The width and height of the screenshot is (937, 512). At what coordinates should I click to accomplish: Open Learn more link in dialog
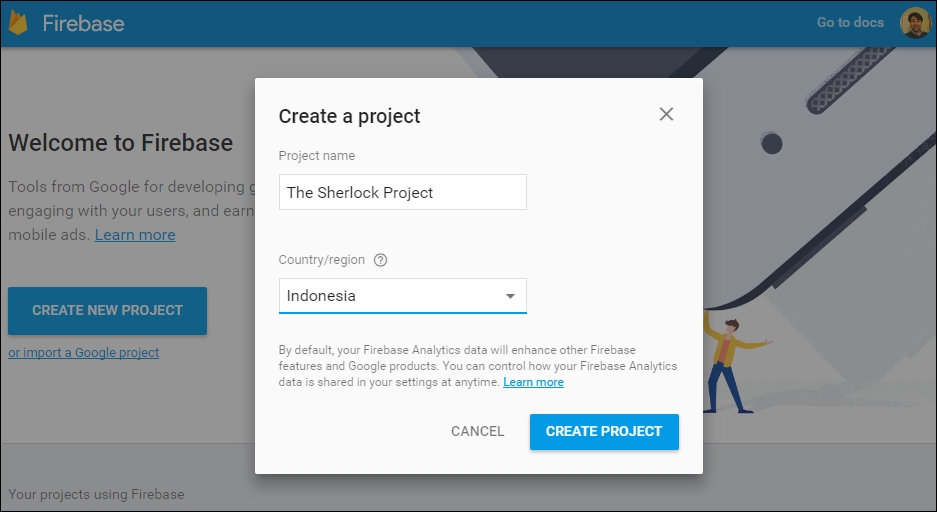(x=533, y=382)
